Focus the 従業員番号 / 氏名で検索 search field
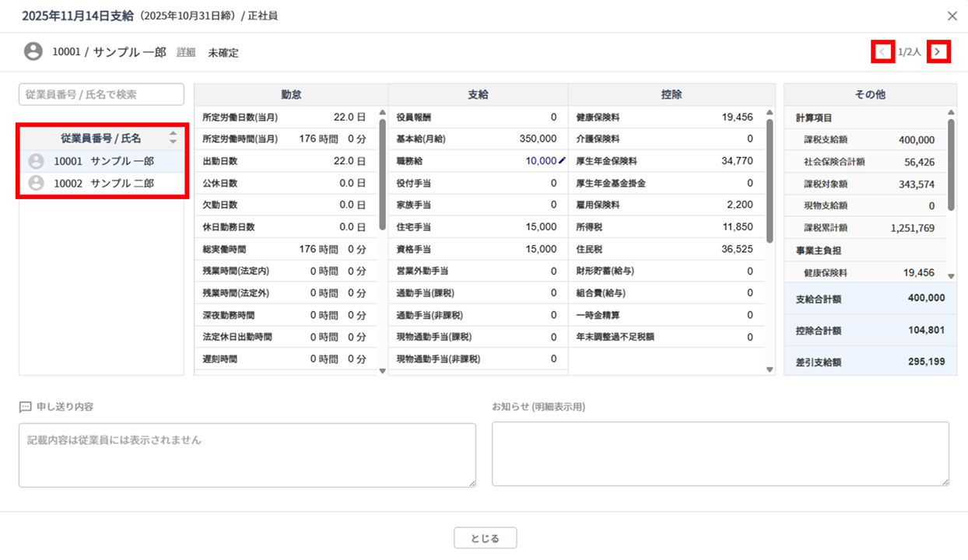 point(101,94)
